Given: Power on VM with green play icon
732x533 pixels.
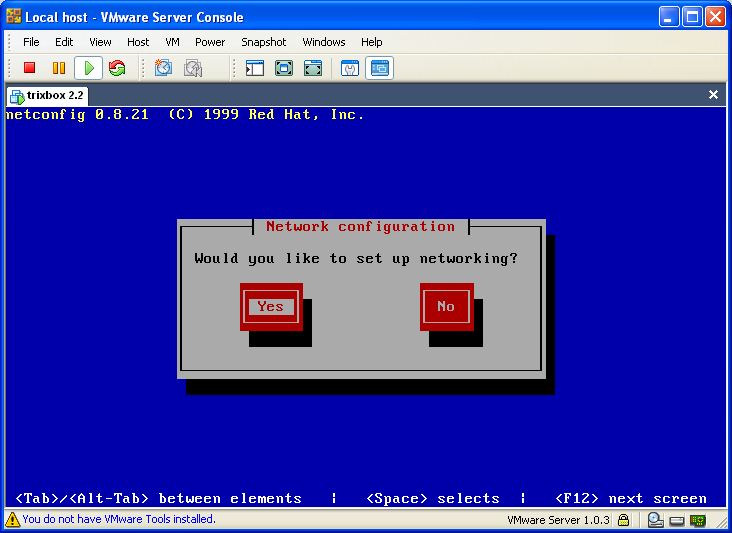Looking at the screenshot, I should coord(89,68).
